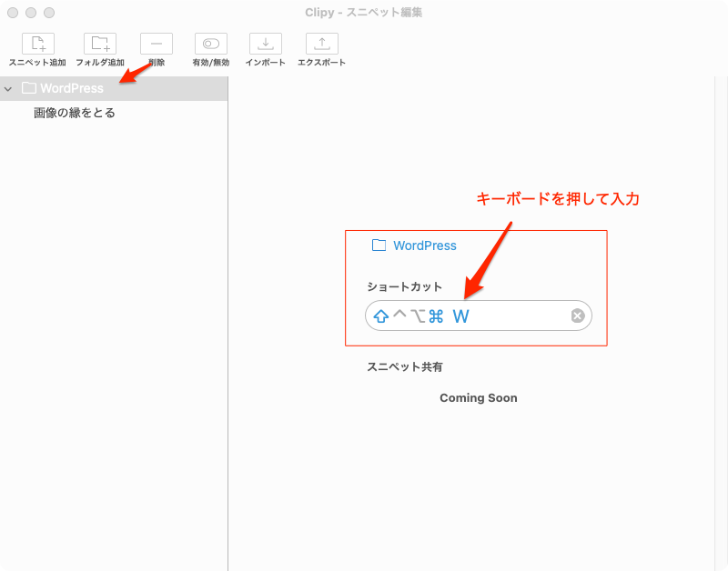This screenshot has height=571, width=728.
Task: Toggle the Enable/Disable (有効/無効) switch icon
Action: [x=211, y=44]
